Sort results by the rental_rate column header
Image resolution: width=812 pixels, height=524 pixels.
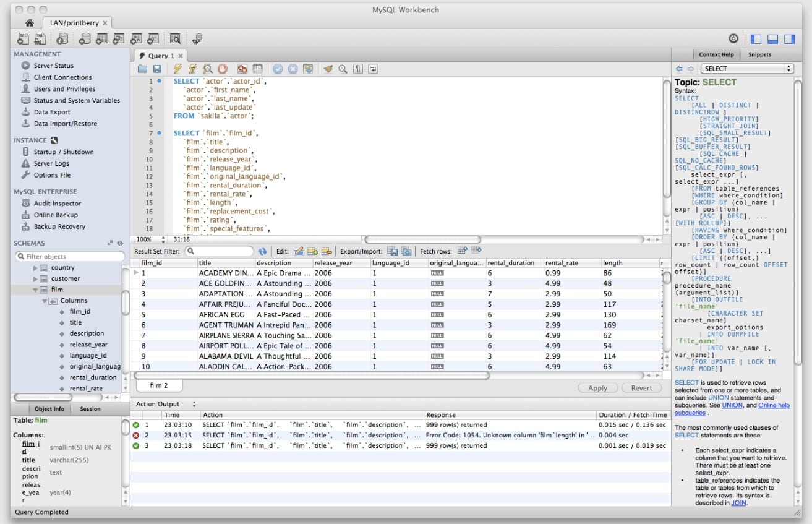tap(571, 263)
